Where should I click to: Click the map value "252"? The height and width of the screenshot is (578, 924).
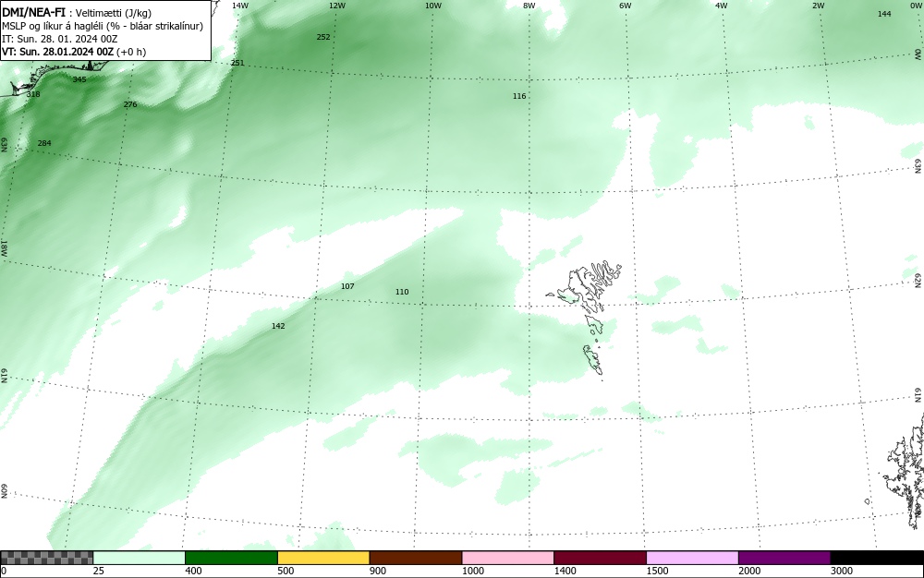click(x=322, y=37)
